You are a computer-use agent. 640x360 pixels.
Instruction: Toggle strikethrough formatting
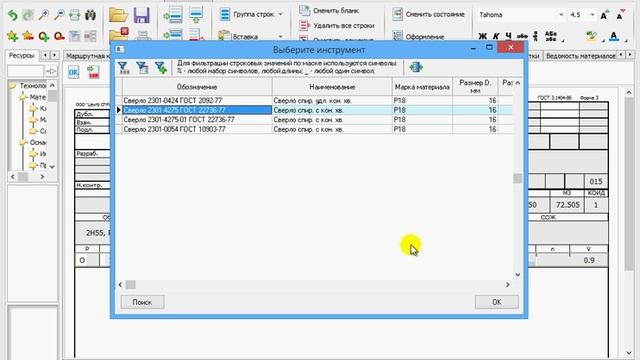522,36
